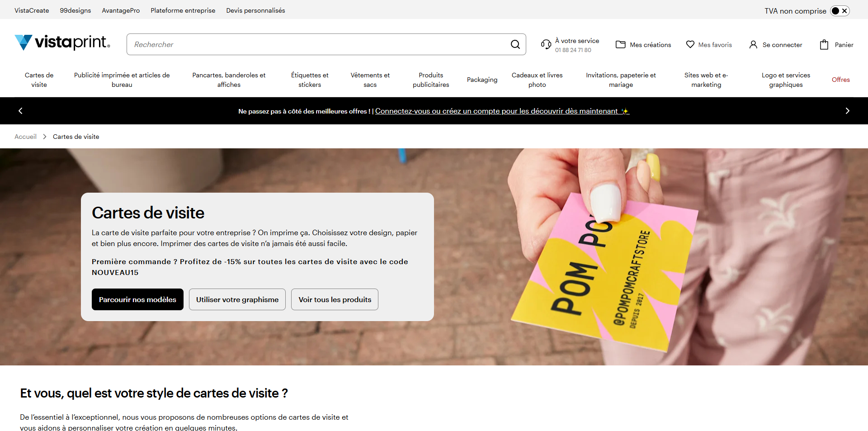Click Voir tous les produits button

pos(335,299)
